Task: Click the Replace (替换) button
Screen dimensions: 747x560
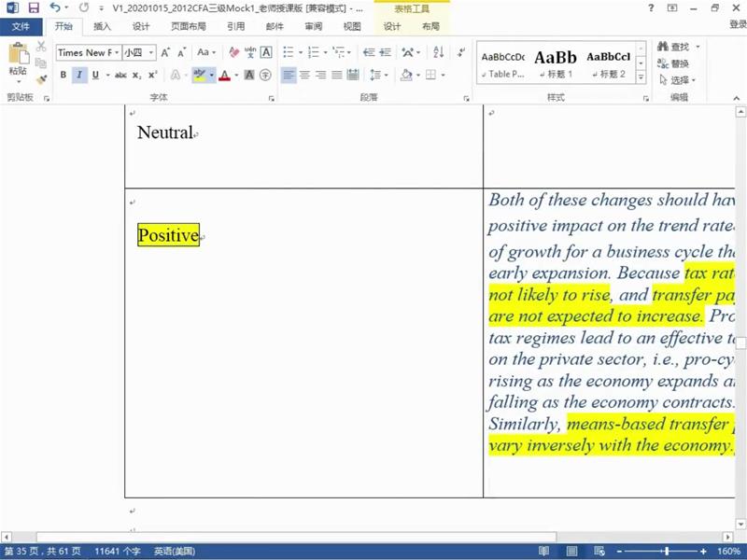Action: point(672,63)
